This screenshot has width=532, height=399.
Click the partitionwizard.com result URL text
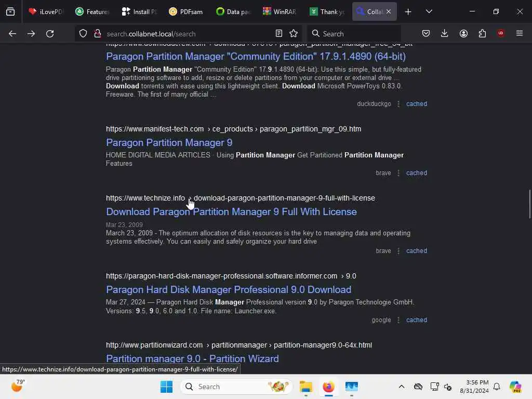click(x=239, y=345)
